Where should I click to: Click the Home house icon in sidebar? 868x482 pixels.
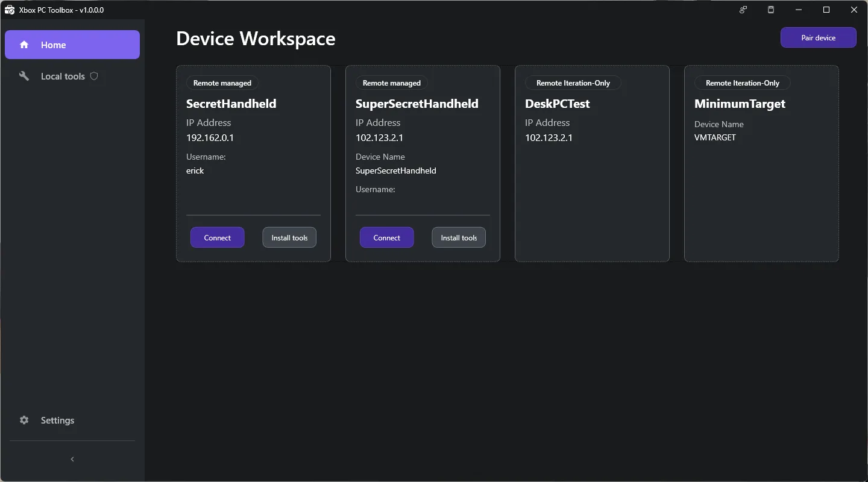[24, 45]
